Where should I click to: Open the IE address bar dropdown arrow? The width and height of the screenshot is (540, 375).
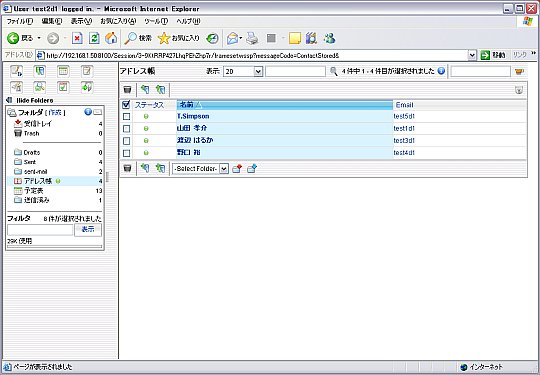click(x=472, y=55)
